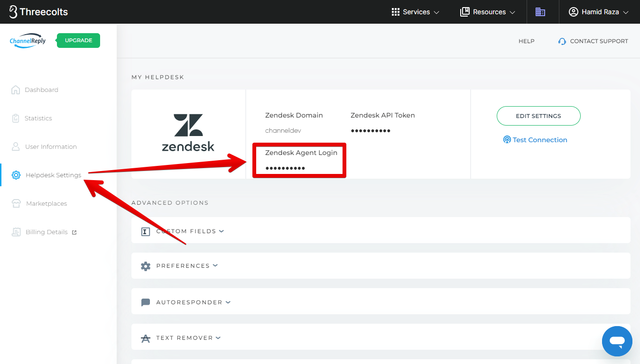Click the Autoresponder speech bubble icon
The width and height of the screenshot is (640, 364).
point(146,302)
